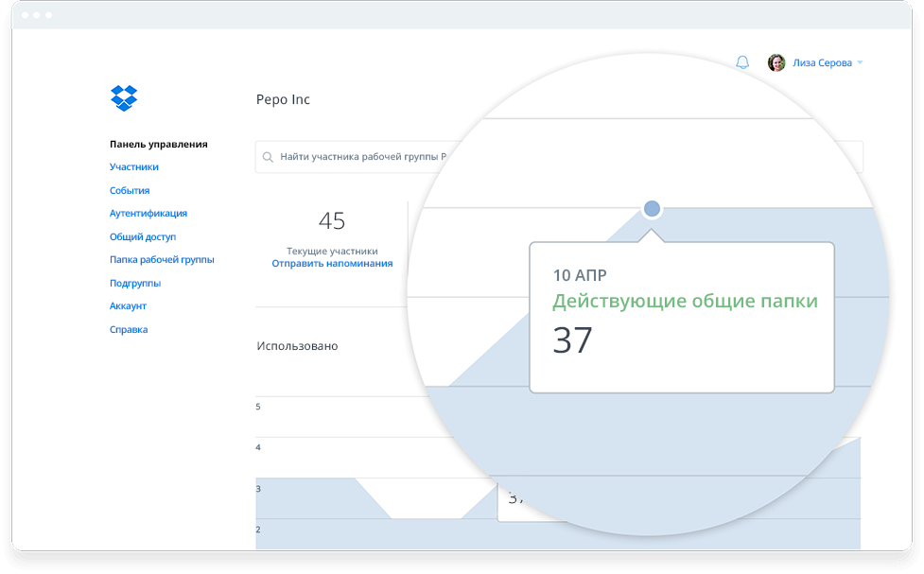The image size is (924, 574).
Task: Expand the Лиза Серова account dropdown
Action: (859, 61)
